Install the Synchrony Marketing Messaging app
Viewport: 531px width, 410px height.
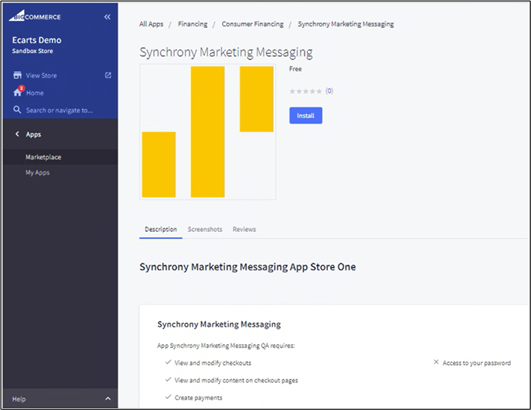click(x=305, y=115)
